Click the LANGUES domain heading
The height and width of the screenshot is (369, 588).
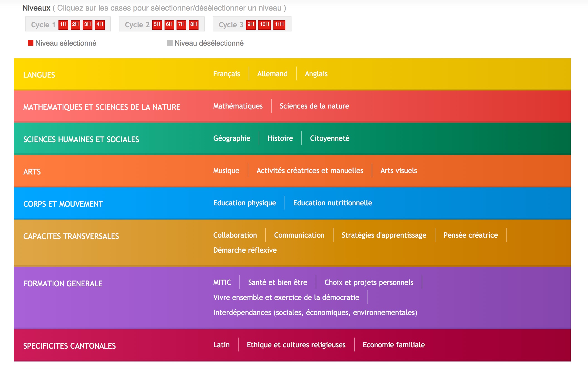pos(39,75)
